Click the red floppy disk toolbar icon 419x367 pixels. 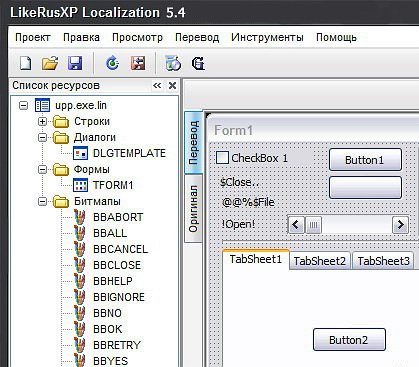point(138,63)
